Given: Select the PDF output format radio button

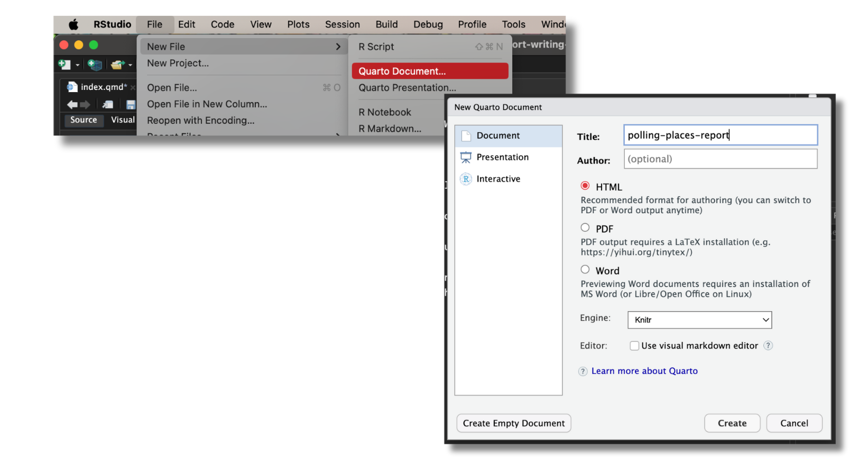Looking at the screenshot, I should click(585, 227).
